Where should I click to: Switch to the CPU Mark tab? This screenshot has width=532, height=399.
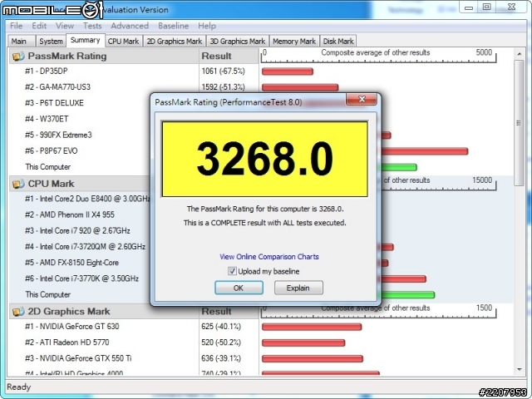coord(123,42)
